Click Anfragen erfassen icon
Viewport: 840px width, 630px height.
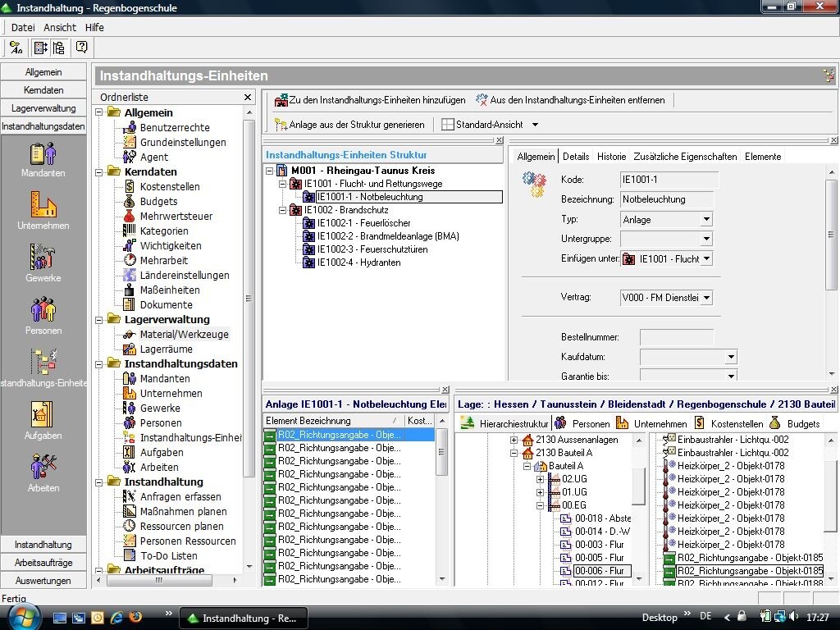pyautogui.click(x=130, y=496)
